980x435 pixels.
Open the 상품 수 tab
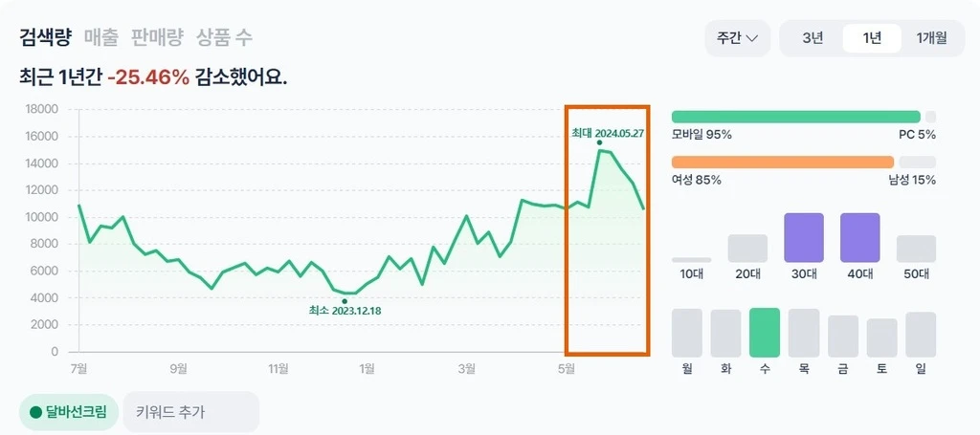(225, 37)
